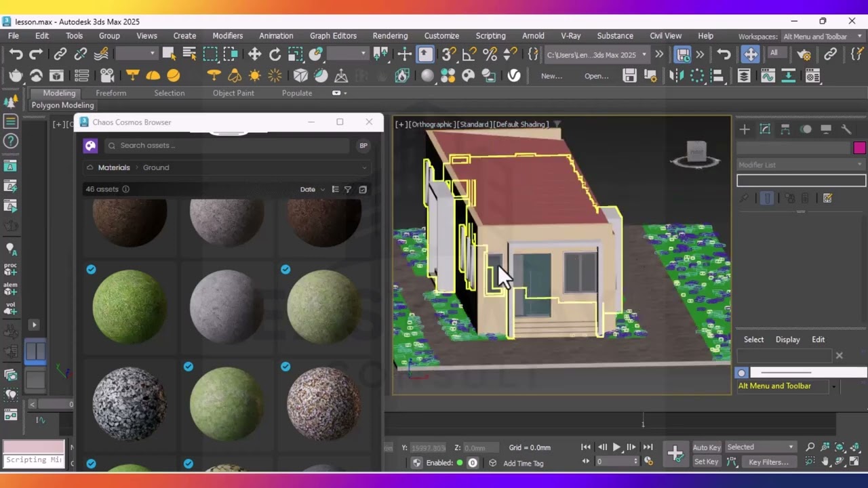Switch to the Freeform ribbon tab
This screenshot has height=488, width=868.
(x=111, y=93)
